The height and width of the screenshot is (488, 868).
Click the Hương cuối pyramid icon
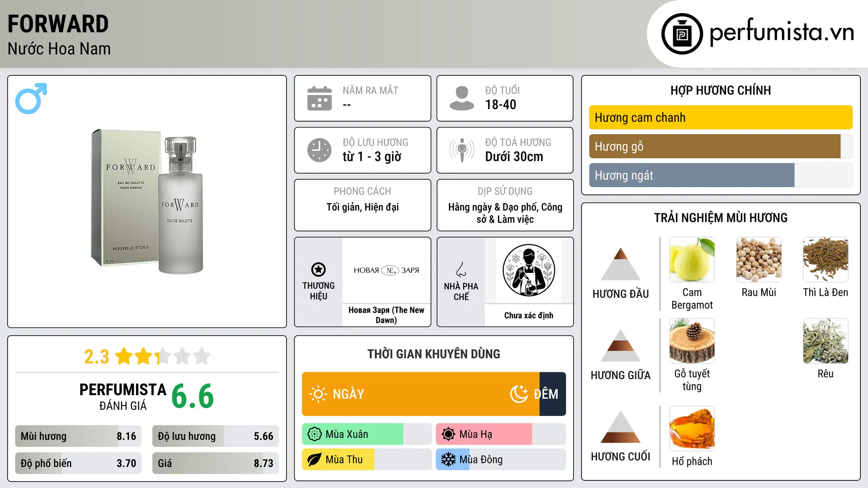coord(620,427)
